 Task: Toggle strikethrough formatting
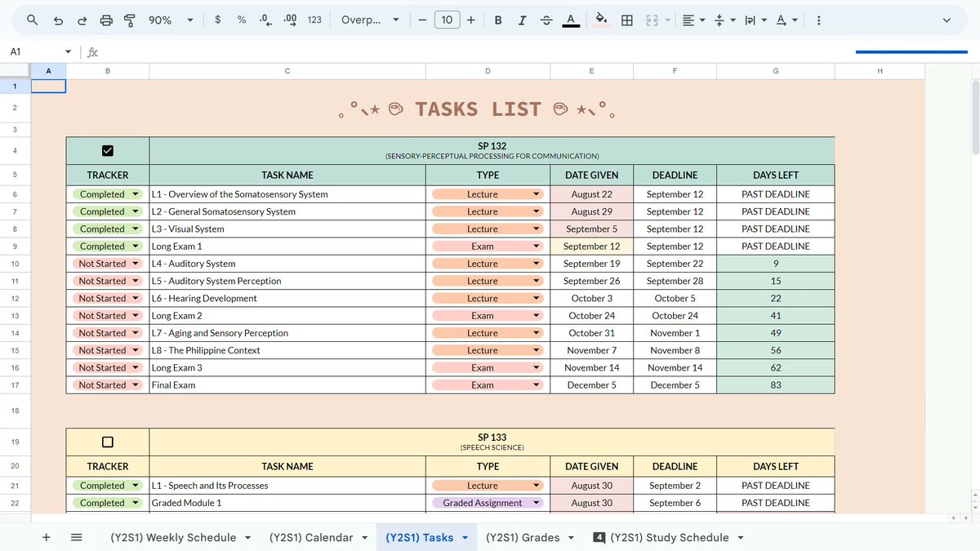[546, 20]
